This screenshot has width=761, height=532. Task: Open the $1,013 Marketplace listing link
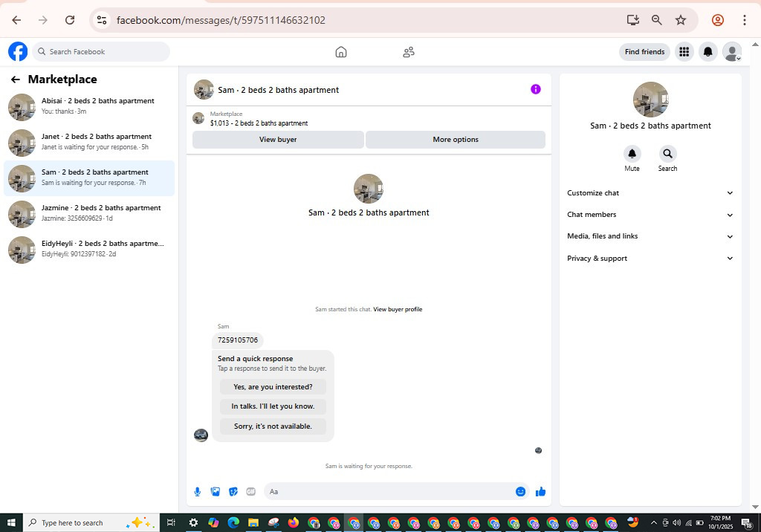coord(259,123)
